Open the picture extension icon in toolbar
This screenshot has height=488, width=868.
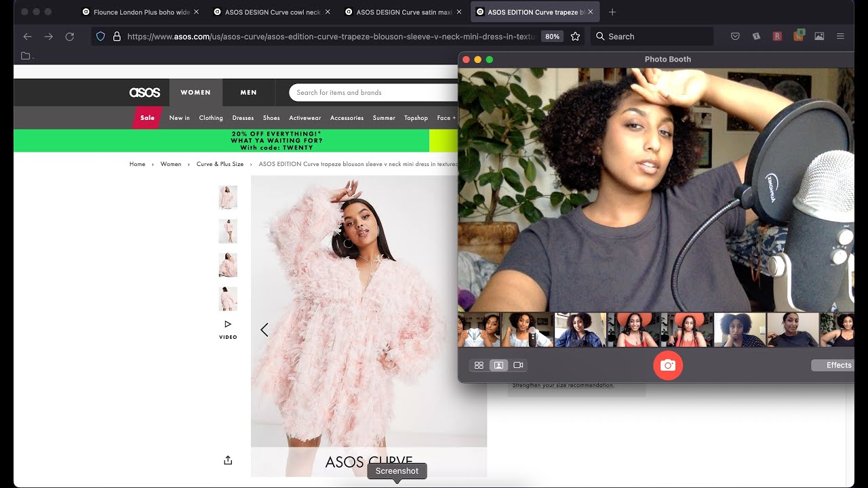coord(819,37)
